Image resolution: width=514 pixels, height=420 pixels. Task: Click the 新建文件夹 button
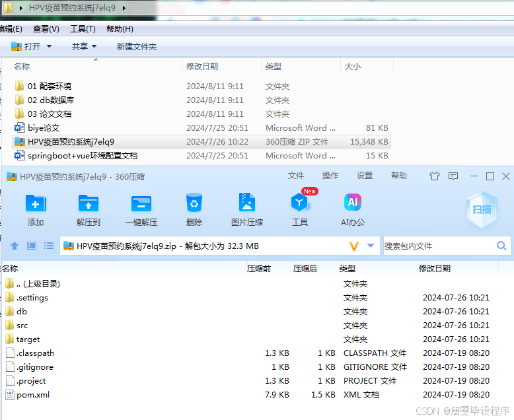coord(137,46)
